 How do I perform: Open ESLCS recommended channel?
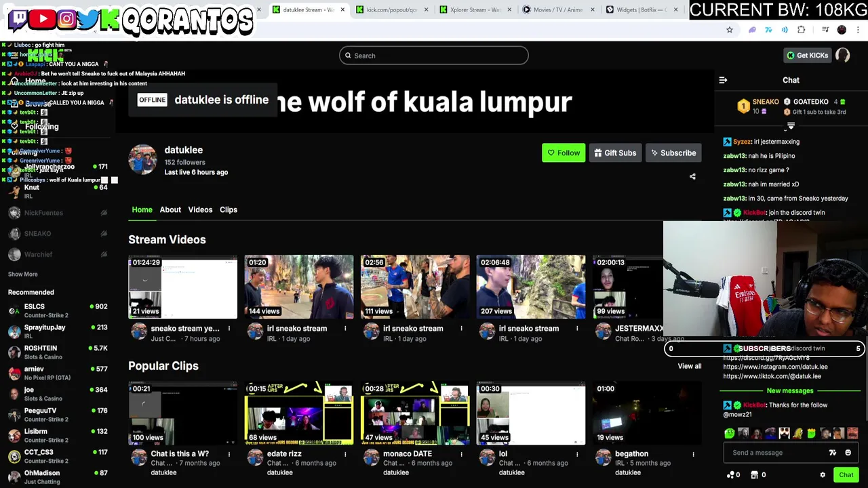[x=58, y=310]
